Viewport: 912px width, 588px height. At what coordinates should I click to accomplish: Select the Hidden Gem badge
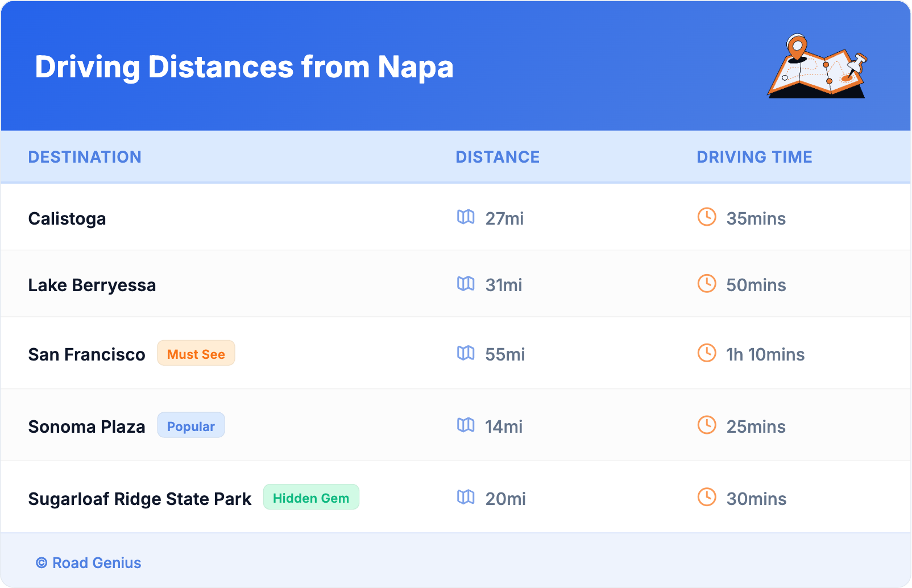[311, 498]
